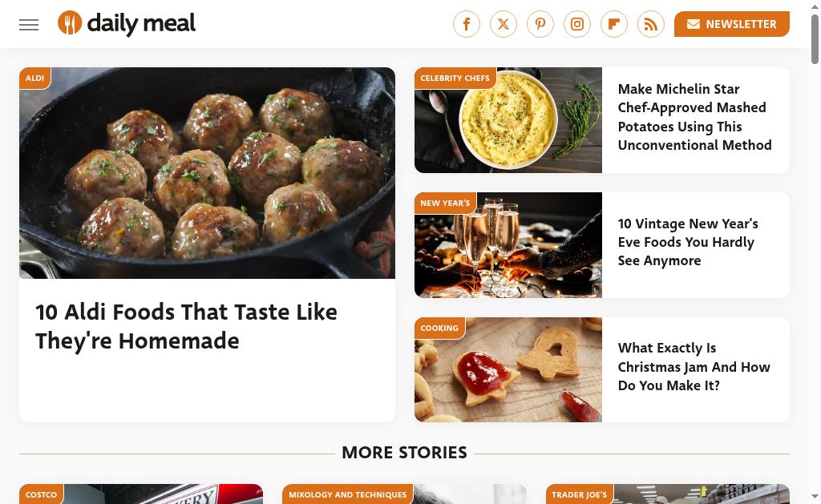
Task: Open the Pinterest social icon
Action: point(540,24)
